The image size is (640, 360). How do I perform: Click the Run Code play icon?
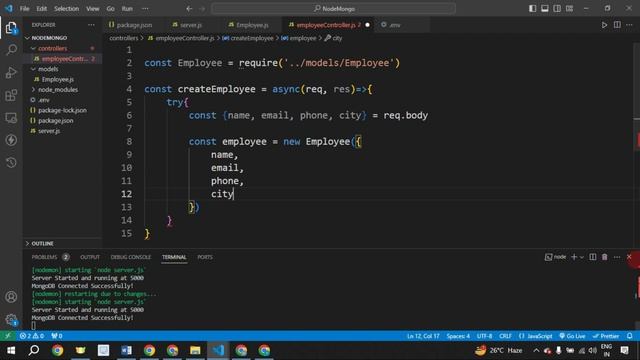(604, 25)
